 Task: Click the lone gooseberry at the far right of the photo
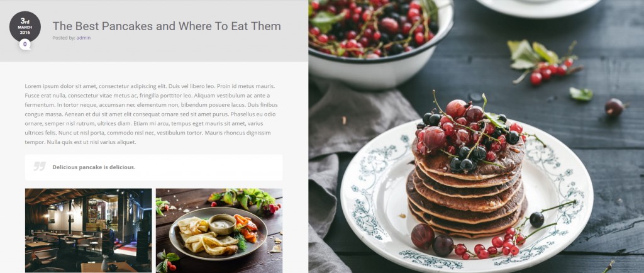click(614, 107)
